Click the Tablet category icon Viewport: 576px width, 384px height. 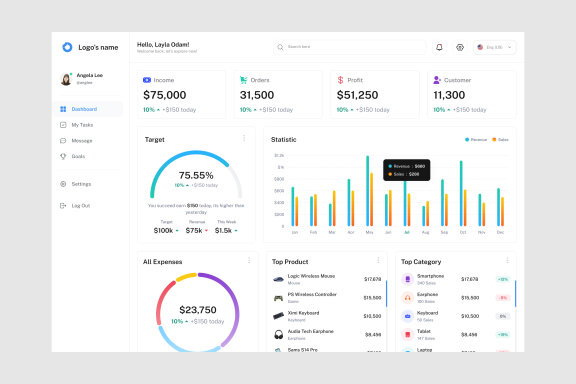[407, 334]
